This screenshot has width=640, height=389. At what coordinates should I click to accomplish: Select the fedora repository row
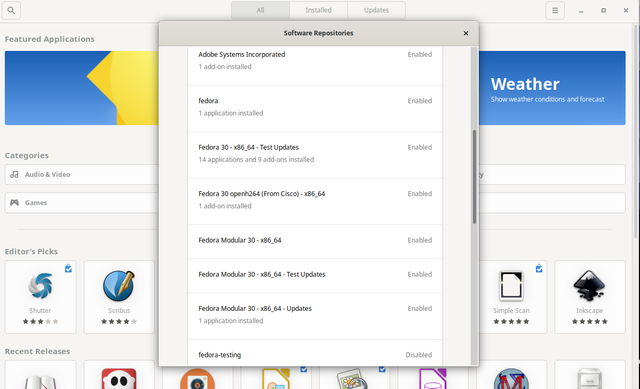(315, 109)
